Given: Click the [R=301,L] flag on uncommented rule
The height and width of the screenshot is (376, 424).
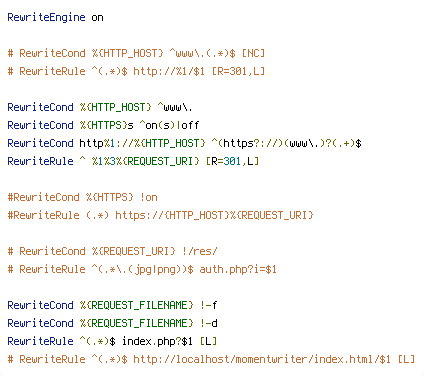Looking at the screenshot, I should tap(232, 161).
